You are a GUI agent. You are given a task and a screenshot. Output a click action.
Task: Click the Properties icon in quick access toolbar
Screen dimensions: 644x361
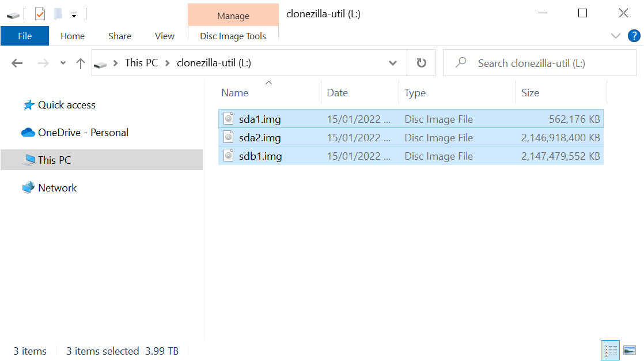[x=40, y=14]
